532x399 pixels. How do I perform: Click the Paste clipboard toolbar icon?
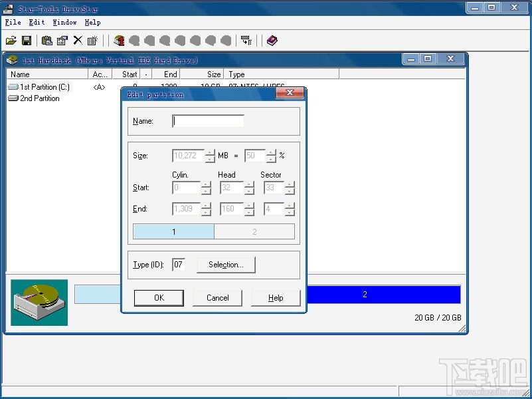[46, 41]
